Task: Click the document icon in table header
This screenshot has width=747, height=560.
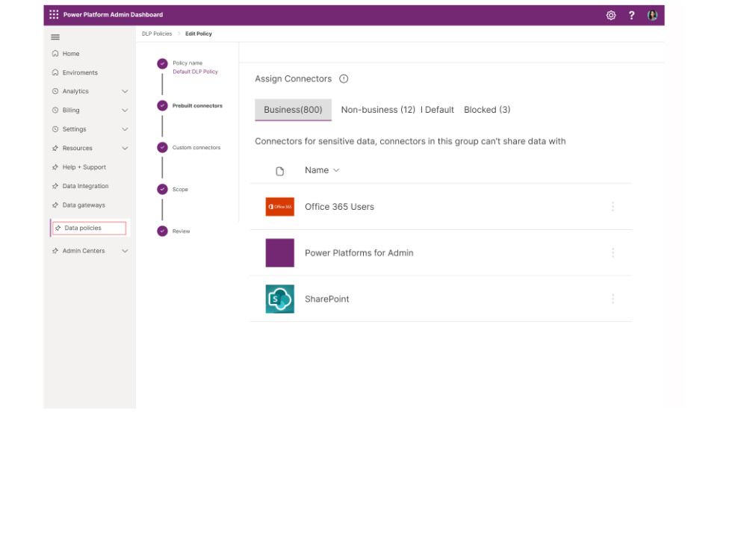Action: [x=279, y=171]
